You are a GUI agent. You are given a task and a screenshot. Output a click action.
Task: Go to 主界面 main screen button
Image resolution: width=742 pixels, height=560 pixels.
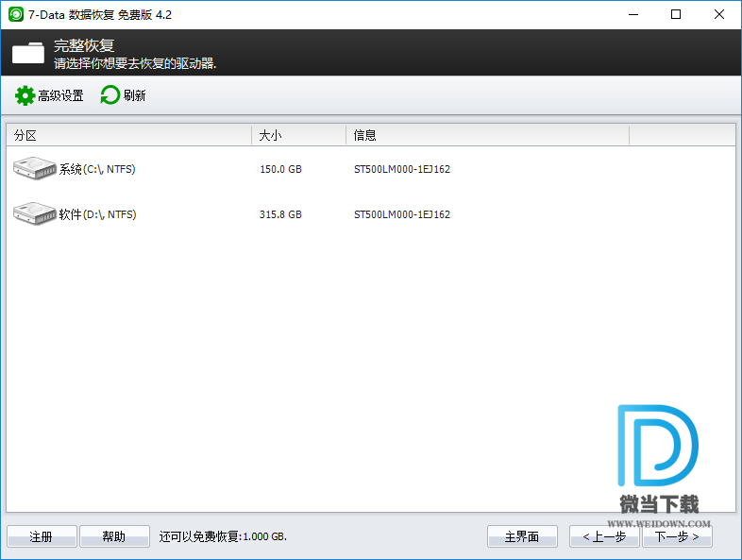(522, 536)
